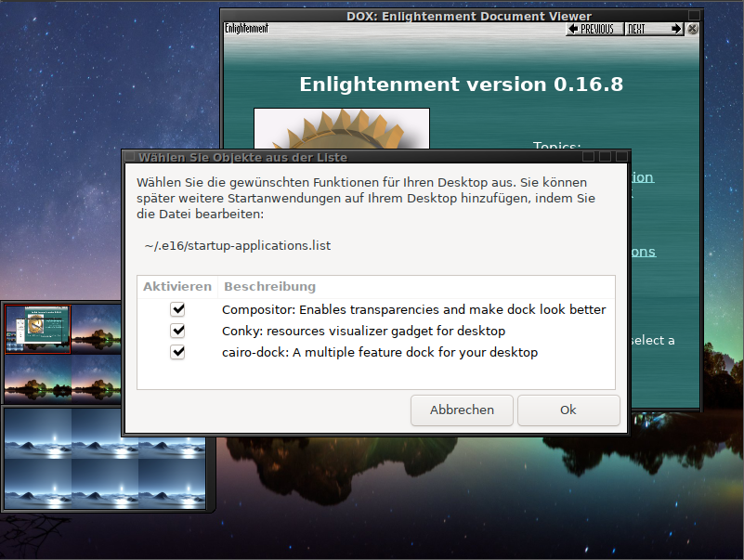Confirm the selection with Ok

click(568, 410)
